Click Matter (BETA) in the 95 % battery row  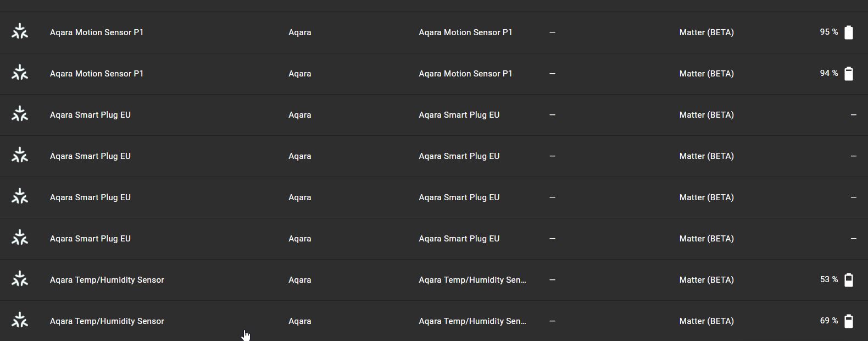click(706, 32)
